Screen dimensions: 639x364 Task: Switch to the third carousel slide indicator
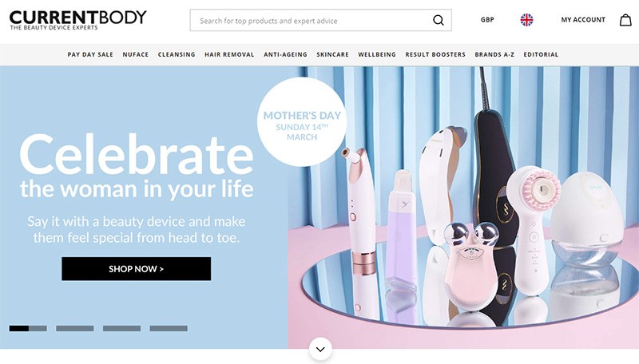(122, 328)
